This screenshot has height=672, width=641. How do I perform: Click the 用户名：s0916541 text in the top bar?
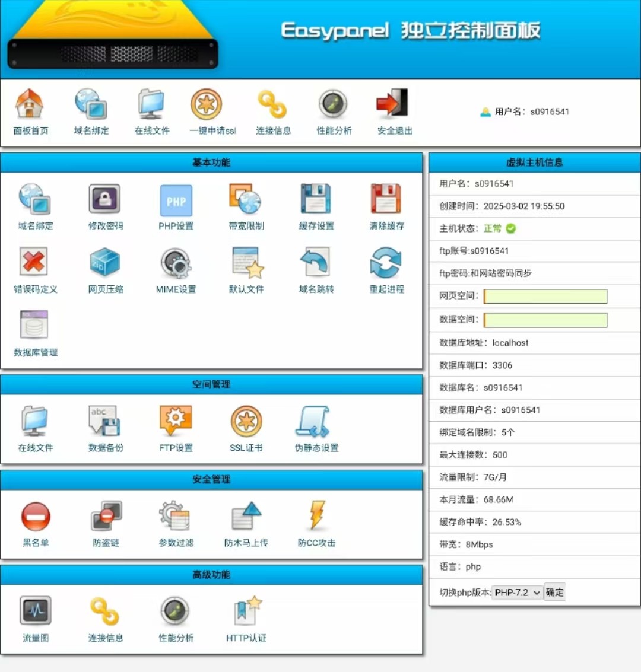(532, 112)
